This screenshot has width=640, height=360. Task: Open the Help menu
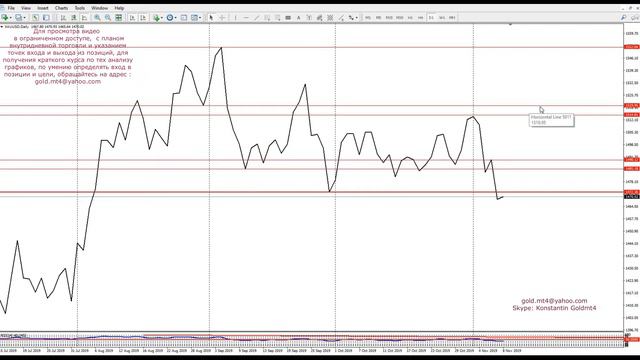(119, 8)
